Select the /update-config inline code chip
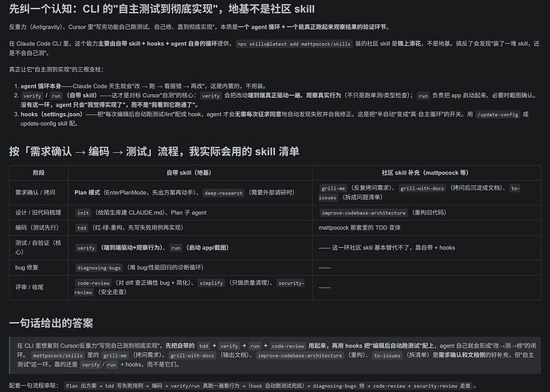 coord(497,114)
